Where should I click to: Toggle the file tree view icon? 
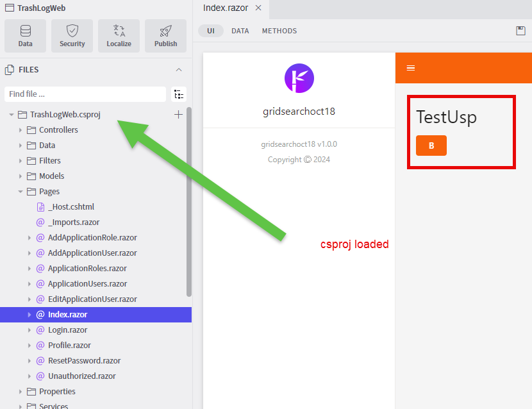[x=179, y=94]
